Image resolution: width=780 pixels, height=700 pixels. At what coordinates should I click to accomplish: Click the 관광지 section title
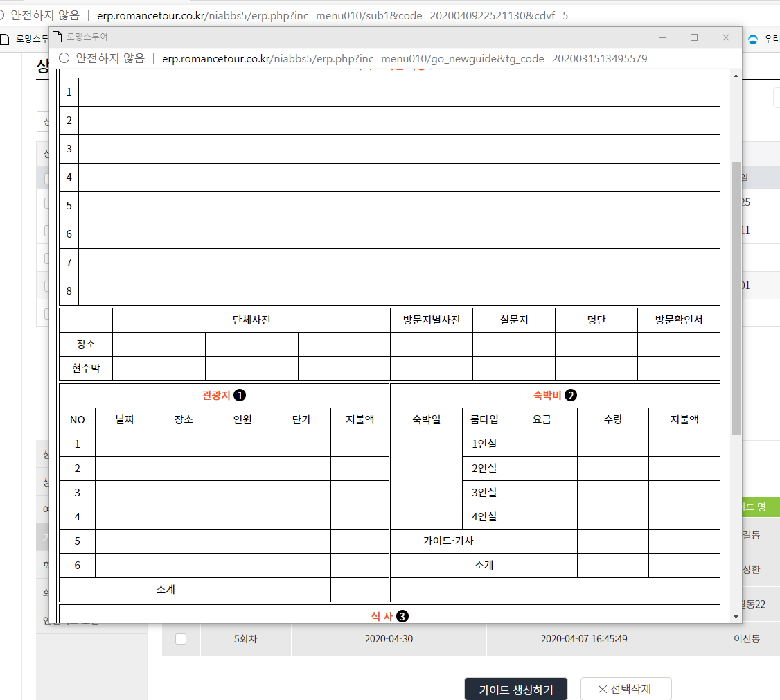pos(216,395)
